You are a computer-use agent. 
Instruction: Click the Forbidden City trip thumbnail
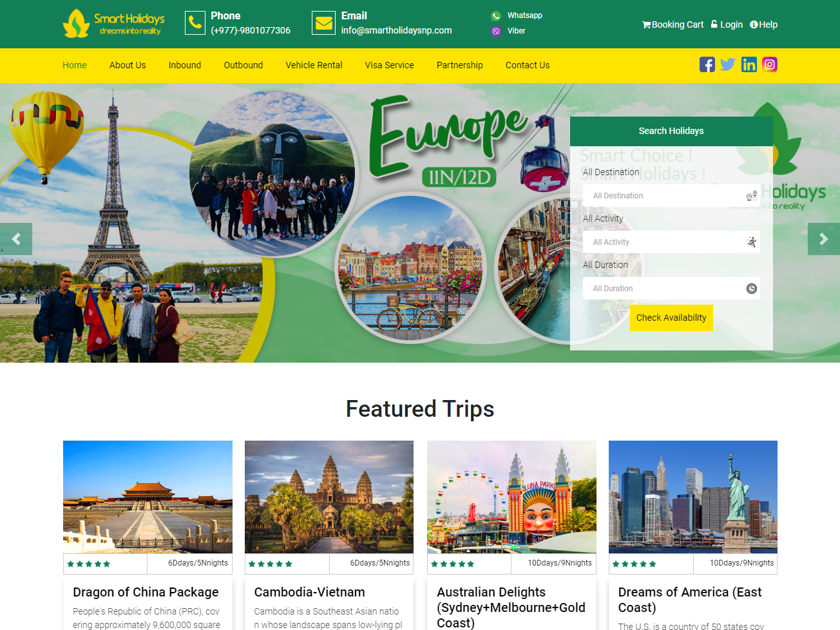click(x=148, y=497)
